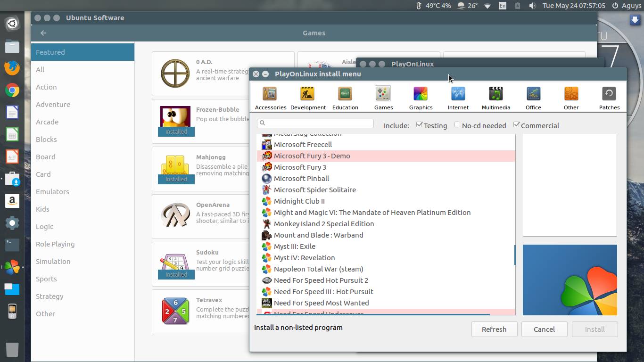Viewport: 644px width, 362px height.
Task: Select Microsoft Fury 3 - Demo
Action: [x=386, y=156]
